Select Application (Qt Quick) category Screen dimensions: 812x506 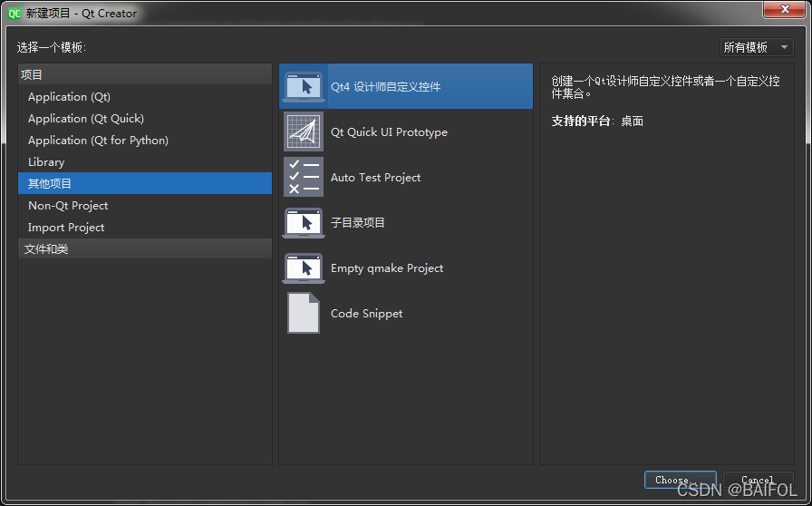[x=145, y=119]
